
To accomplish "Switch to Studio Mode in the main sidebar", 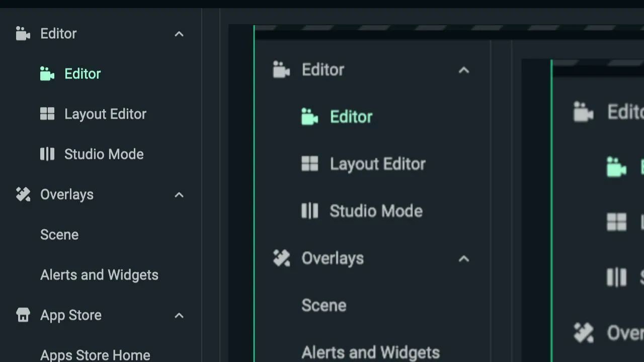I will coord(104,154).
